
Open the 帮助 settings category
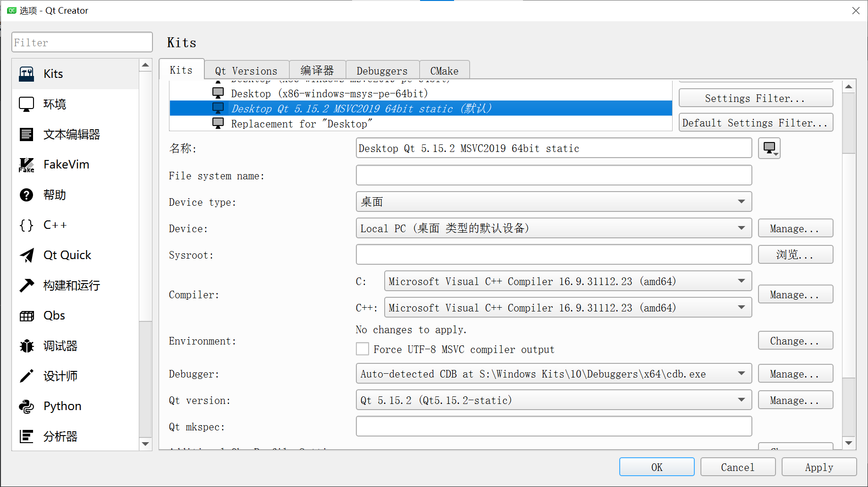pyautogui.click(x=76, y=195)
